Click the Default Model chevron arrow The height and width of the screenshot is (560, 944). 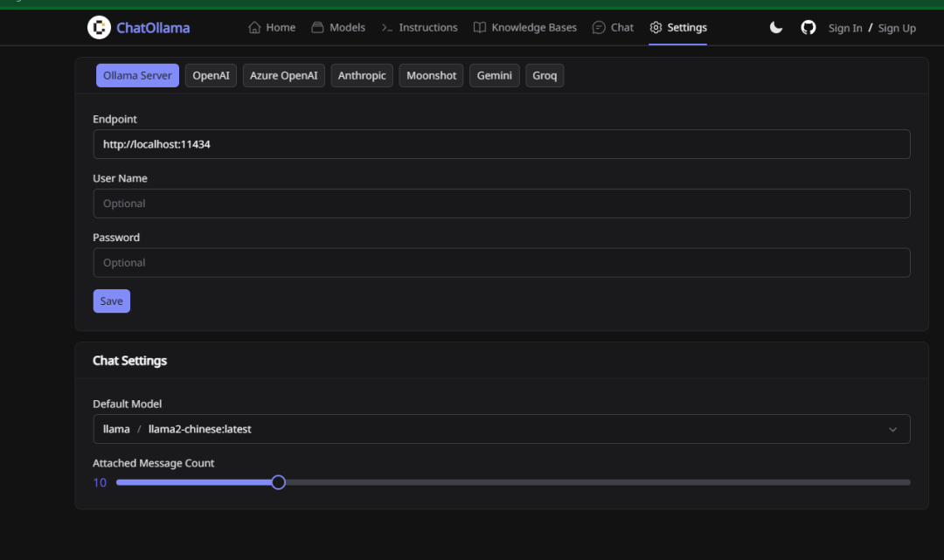pyautogui.click(x=892, y=430)
